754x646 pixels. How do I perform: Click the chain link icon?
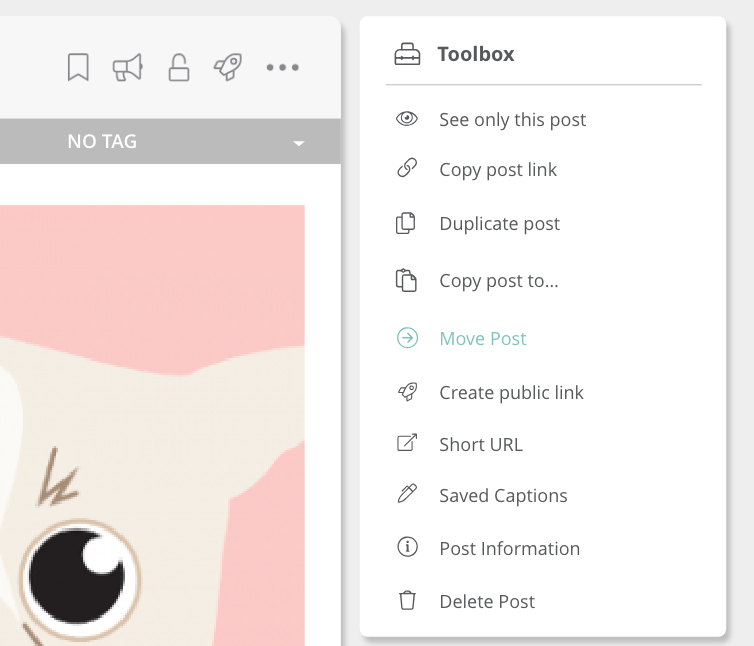(x=407, y=168)
